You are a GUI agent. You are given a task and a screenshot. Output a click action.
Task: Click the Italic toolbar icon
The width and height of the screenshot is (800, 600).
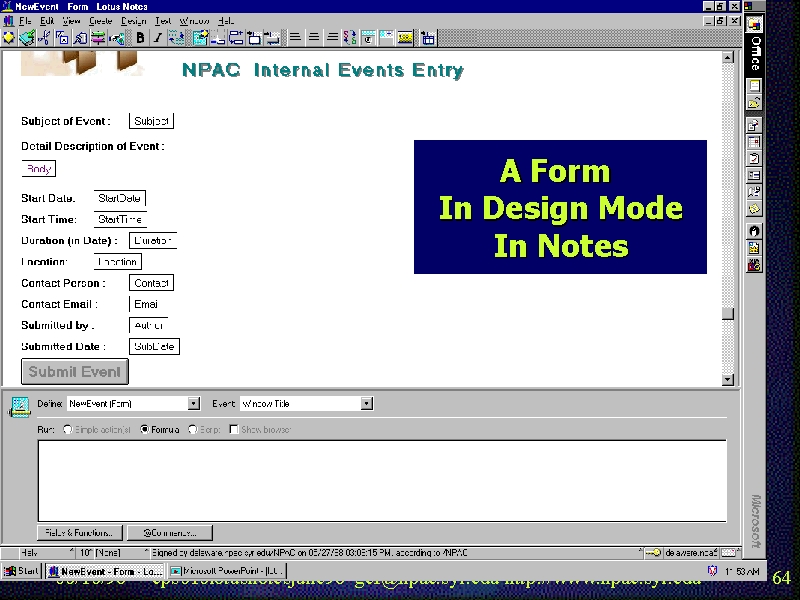pos(158,38)
